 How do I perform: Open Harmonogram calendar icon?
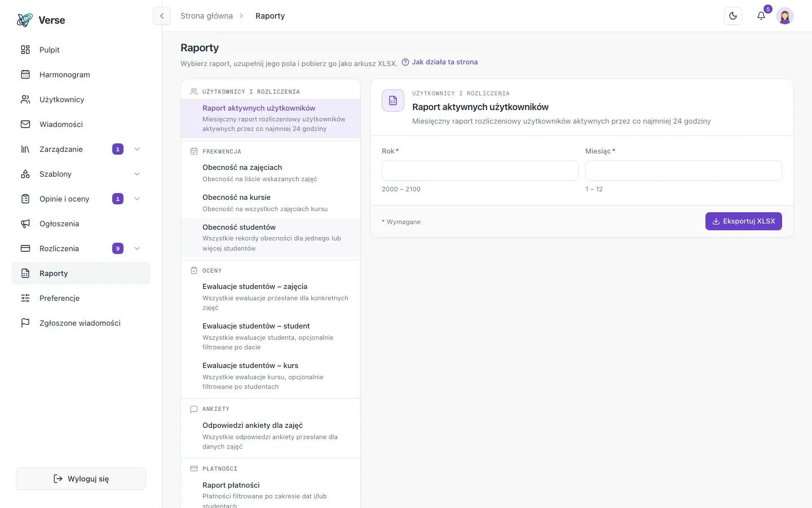point(25,75)
